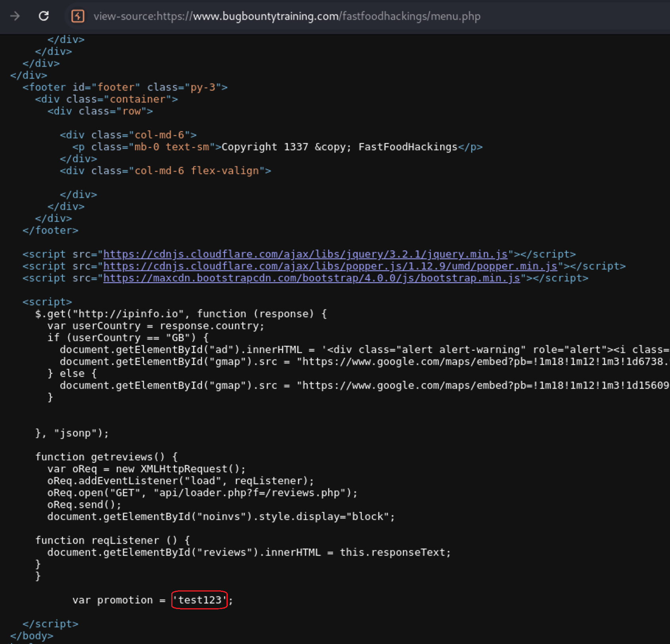Image resolution: width=670 pixels, height=644 pixels.
Task: Click the closing </footer> tag
Action: 50,231
